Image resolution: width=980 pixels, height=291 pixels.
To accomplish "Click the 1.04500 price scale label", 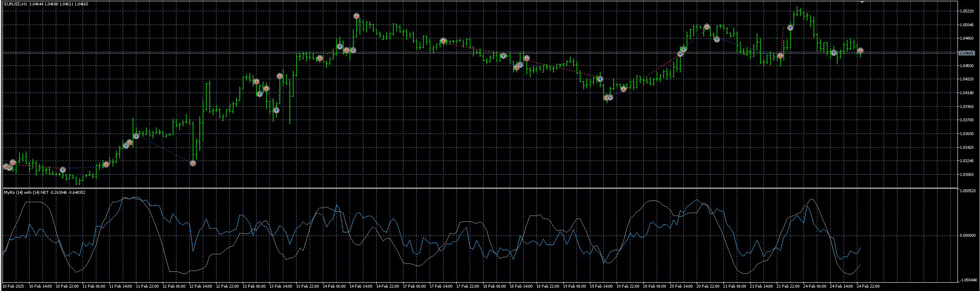I will point(967,65).
